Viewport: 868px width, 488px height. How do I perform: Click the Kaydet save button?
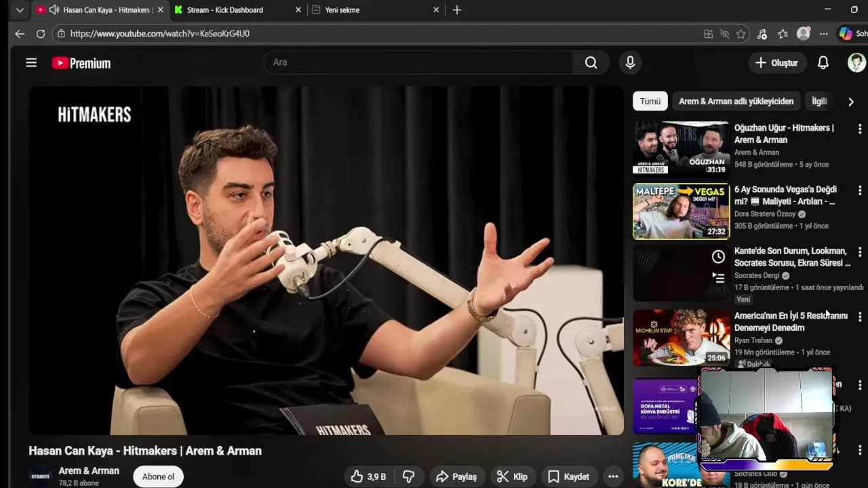568,476
